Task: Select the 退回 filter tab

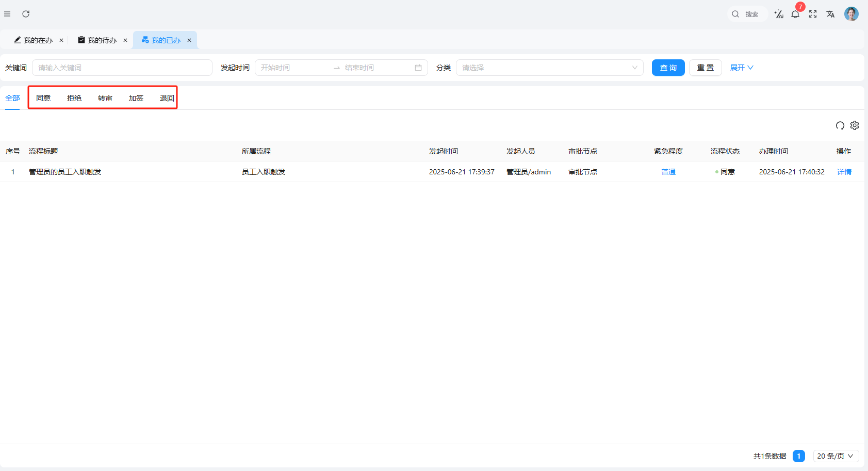Action: [167, 98]
